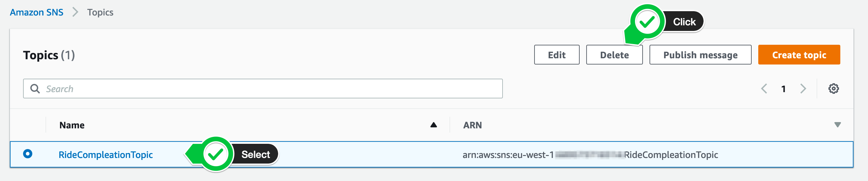Click the ARN column header
Viewport: 868px width, 181px height.
click(x=473, y=125)
